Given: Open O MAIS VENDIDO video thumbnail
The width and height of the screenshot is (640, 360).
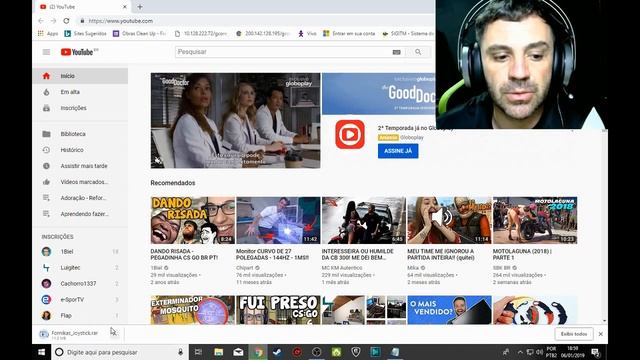Looking at the screenshot, I should click(449, 310).
